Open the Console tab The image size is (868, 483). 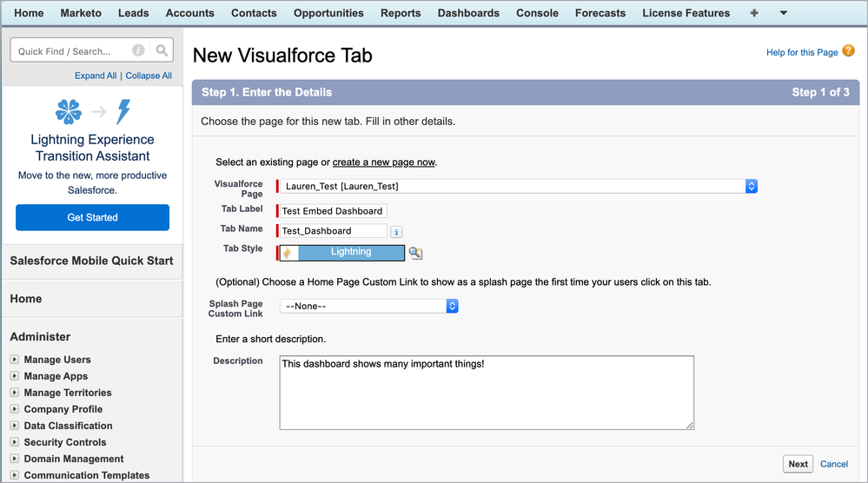(x=537, y=13)
